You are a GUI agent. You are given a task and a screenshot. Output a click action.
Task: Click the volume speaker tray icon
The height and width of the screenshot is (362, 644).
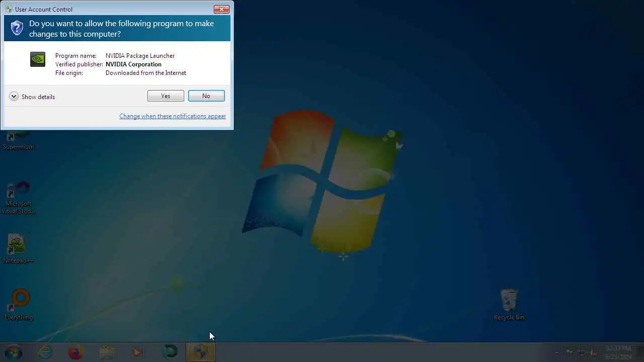594,352
